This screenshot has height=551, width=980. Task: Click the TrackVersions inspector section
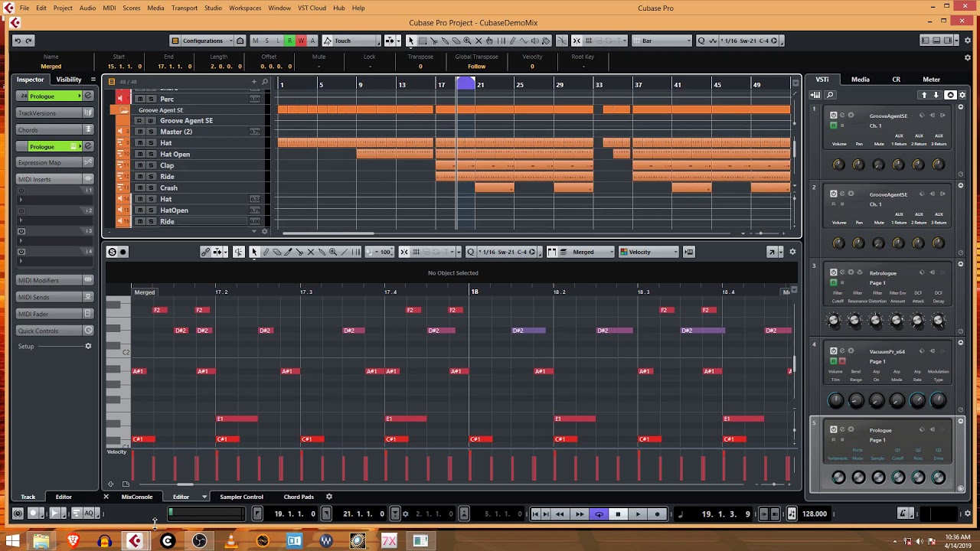54,112
